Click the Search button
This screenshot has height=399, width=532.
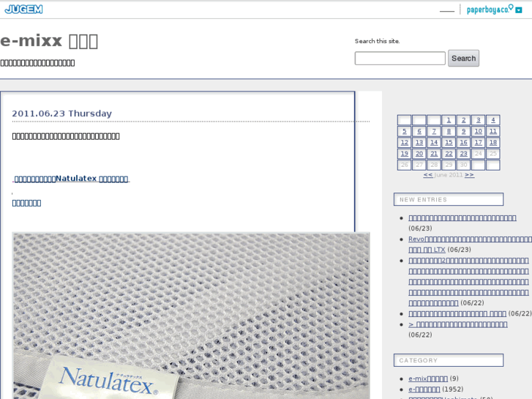click(463, 58)
